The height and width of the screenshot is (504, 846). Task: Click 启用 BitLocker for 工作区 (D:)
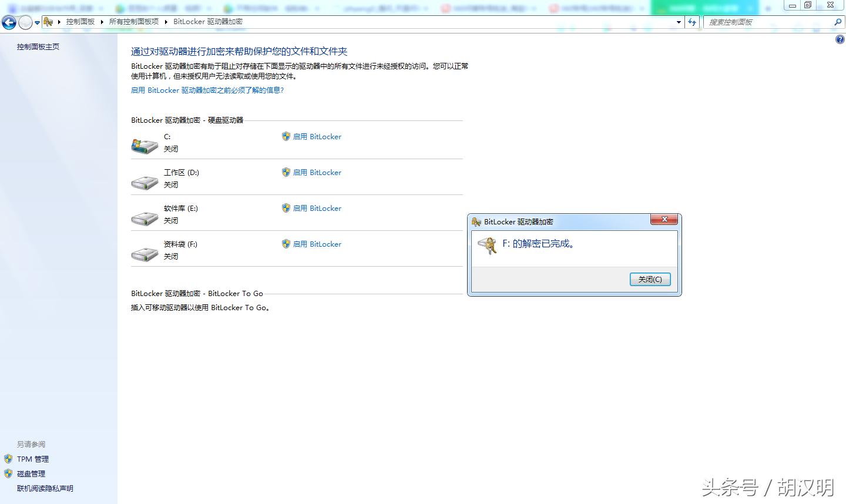317,173
